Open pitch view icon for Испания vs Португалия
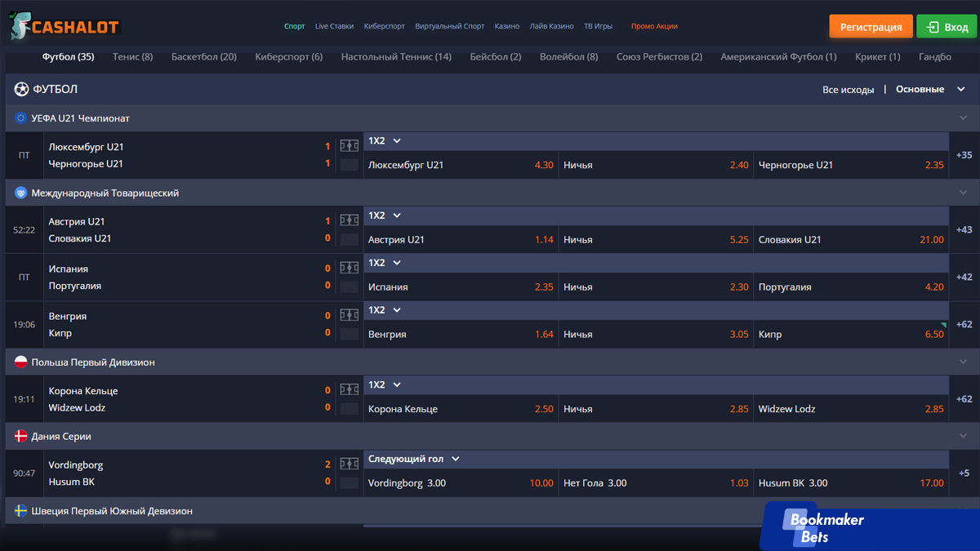Screen dimensions: 980x551 coord(350,268)
